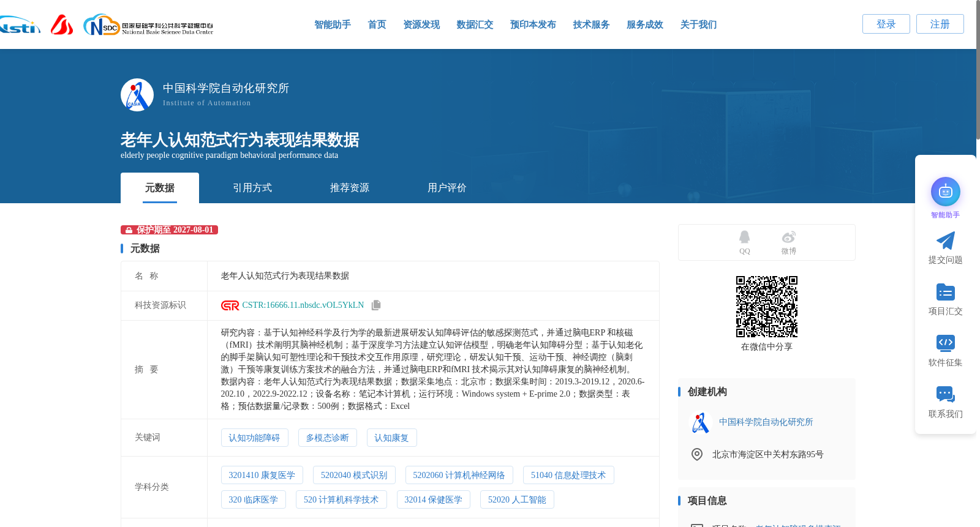Viewport: 980px width, 527px height.
Task: Open the 软件征集 code icon
Action: [946, 343]
